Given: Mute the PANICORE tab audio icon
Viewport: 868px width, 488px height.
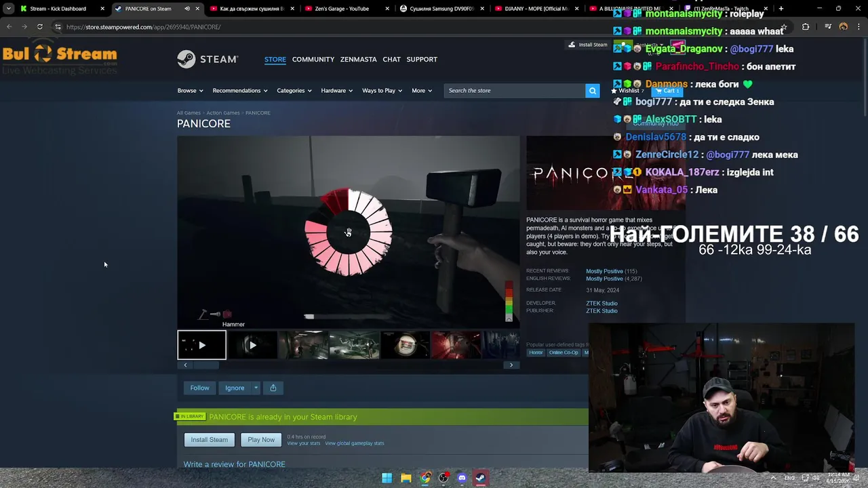Looking at the screenshot, I should coord(187,9).
